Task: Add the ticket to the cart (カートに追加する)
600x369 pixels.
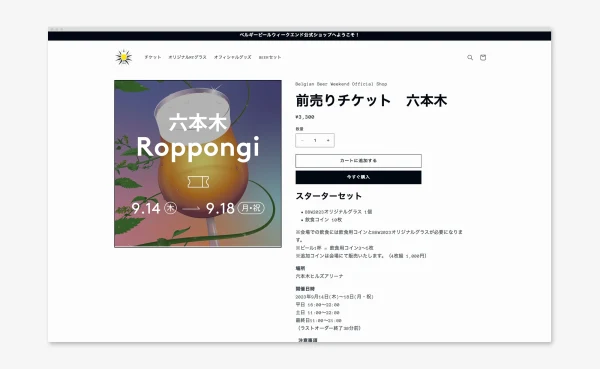Action: coord(359,161)
